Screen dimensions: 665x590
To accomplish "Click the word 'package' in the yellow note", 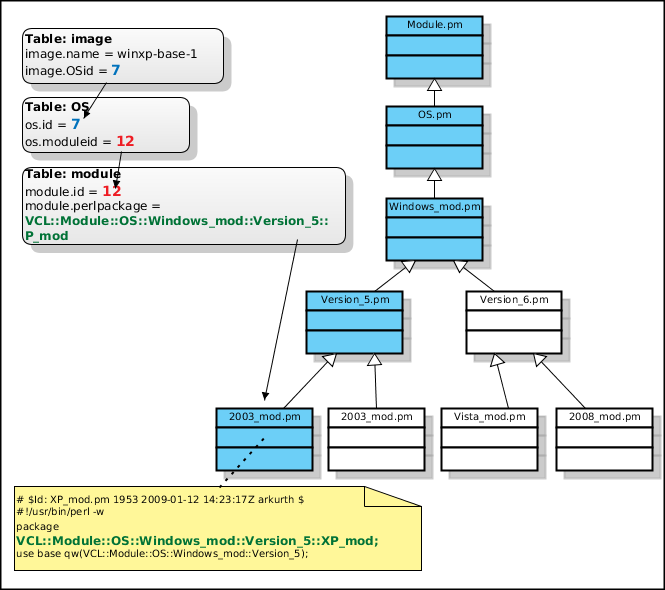I will [x=37, y=526].
